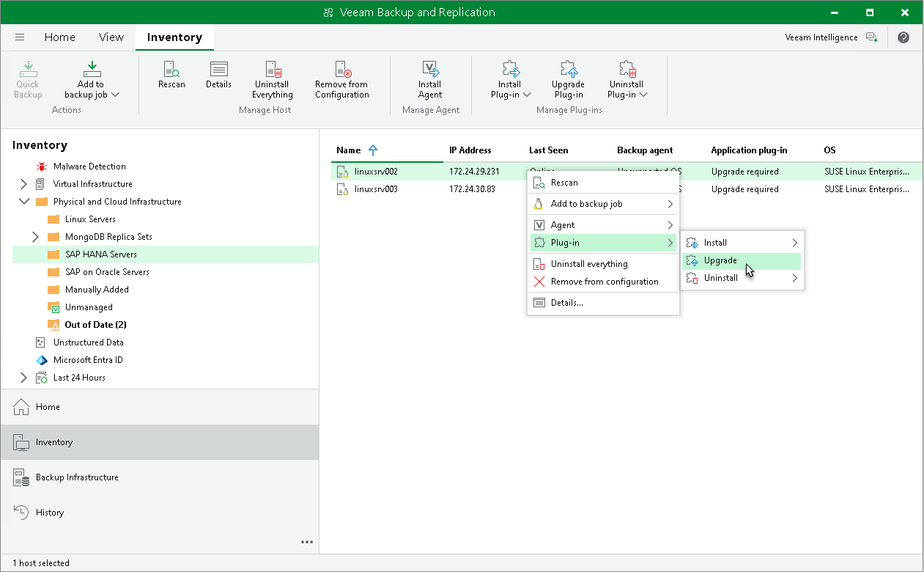The image size is (924, 572).
Task: Select Microsoft Entra ID node
Action: tap(88, 360)
